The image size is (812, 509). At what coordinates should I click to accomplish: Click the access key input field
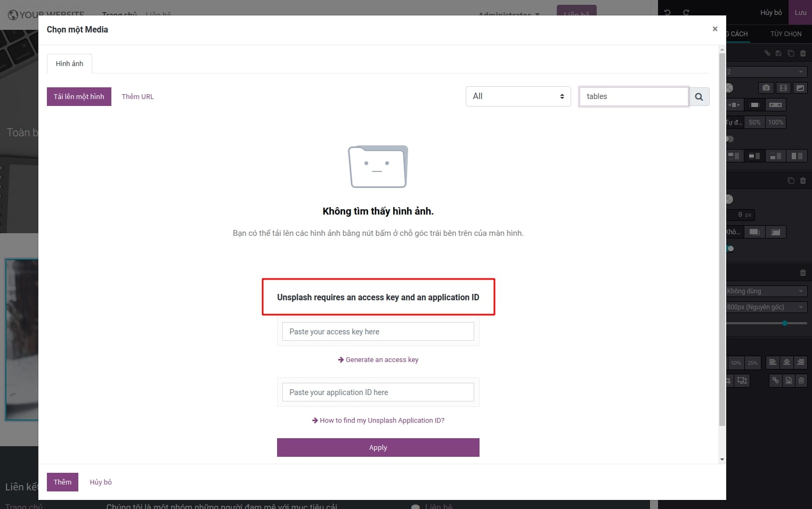378,331
